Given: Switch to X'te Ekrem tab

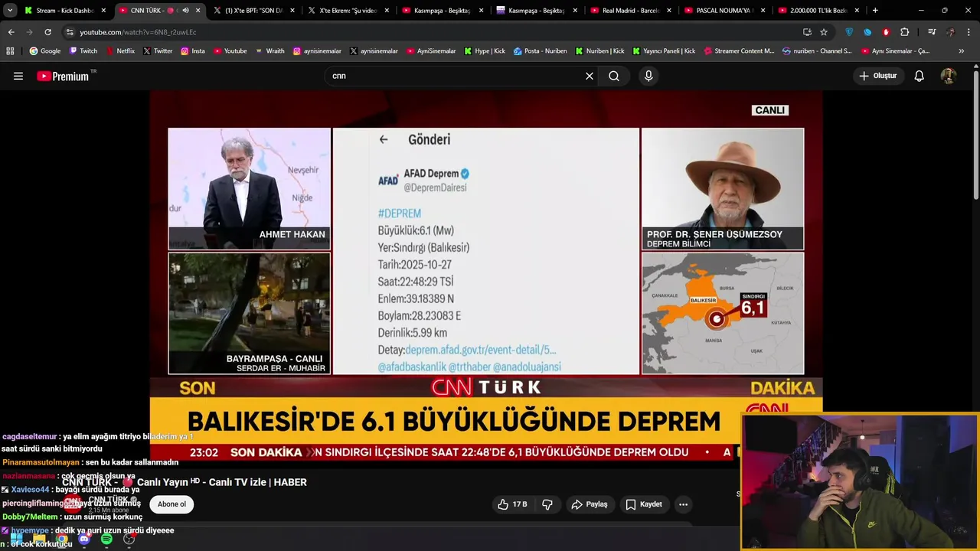Looking at the screenshot, I should pyautogui.click(x=347, y=11).
